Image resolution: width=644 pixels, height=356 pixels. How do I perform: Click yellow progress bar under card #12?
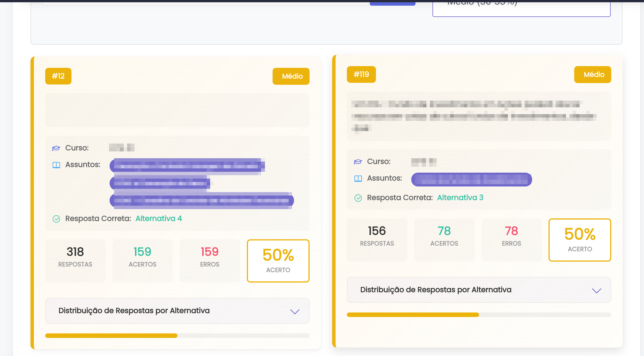pyautogui.click(x=111, y=336)
